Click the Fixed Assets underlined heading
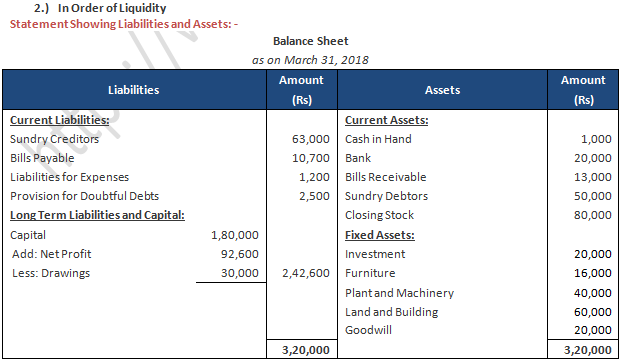 [380, 235]
